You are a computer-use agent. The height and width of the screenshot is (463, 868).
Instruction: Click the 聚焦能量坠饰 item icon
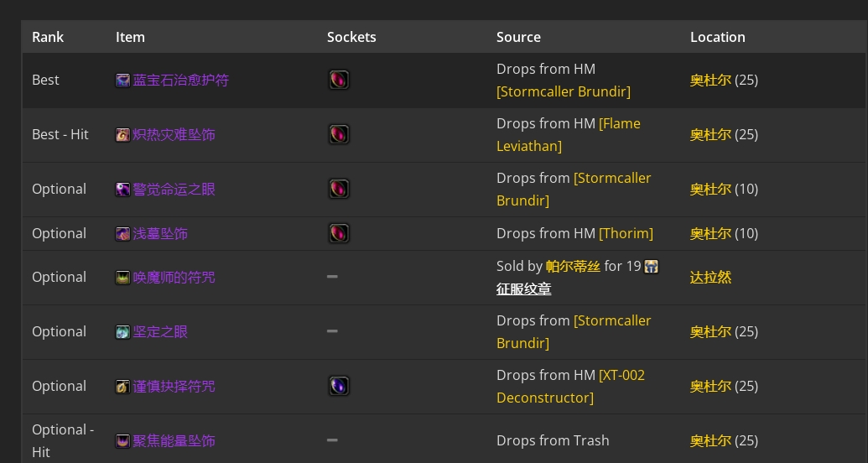pyautogui.click(x=122, y=441)
